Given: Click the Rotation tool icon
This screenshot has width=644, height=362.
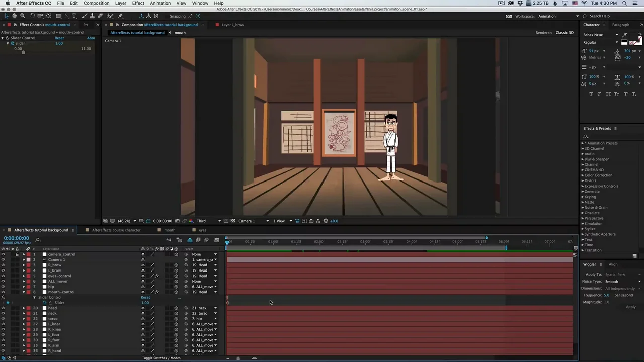Looking at the screenshot, I should tap(33, 16).
